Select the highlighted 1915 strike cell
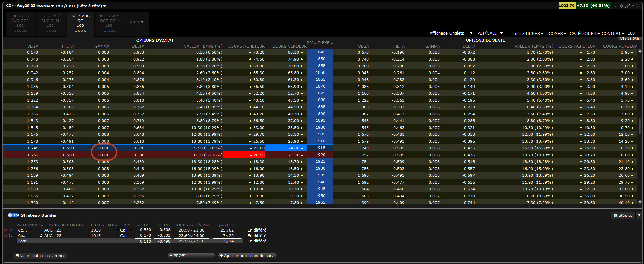The image size is (644, 264). tap(320, 148)
